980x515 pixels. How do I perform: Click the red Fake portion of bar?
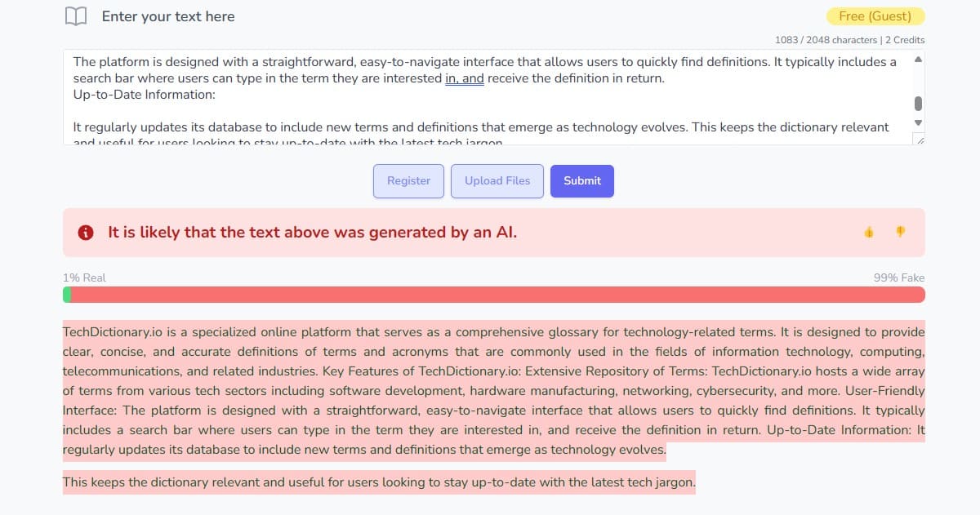click(x=498, y=295)
